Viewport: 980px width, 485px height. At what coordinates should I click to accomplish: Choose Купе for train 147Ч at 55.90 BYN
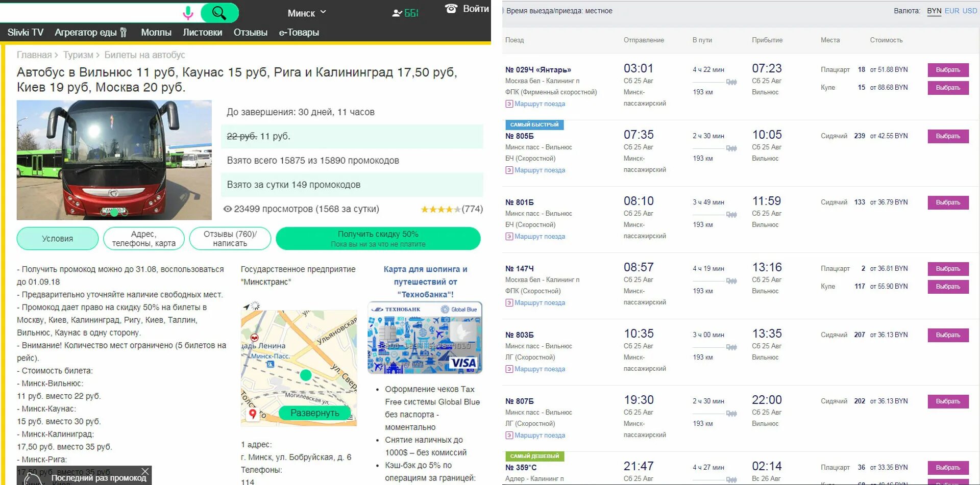click(948, 287)
